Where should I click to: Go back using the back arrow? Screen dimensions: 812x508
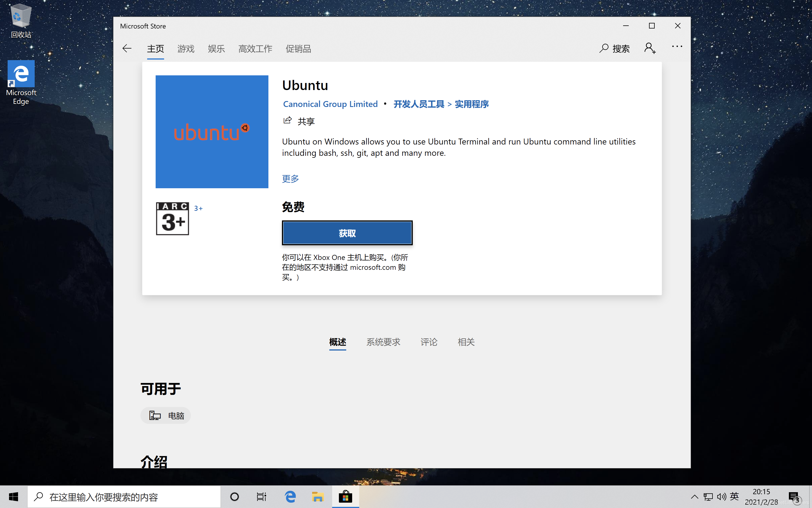pyautogui.click(x=127, y=48)
